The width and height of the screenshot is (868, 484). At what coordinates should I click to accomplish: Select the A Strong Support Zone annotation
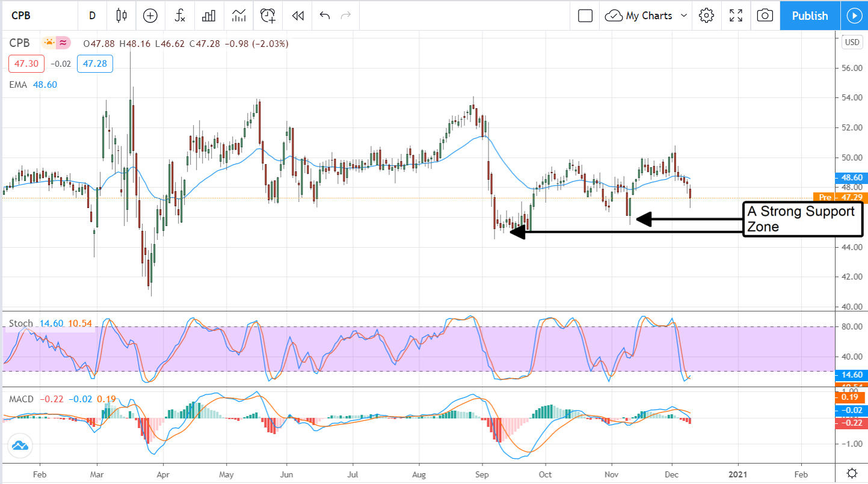(802, 219)
